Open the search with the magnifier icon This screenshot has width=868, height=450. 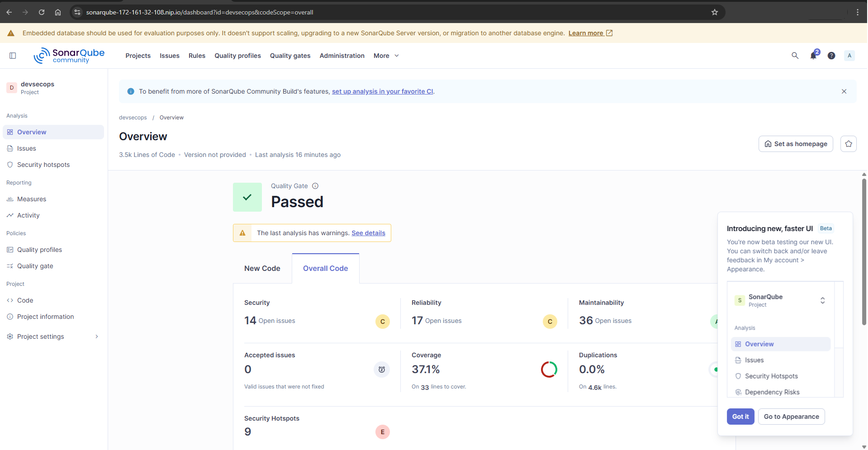(795, 56)
